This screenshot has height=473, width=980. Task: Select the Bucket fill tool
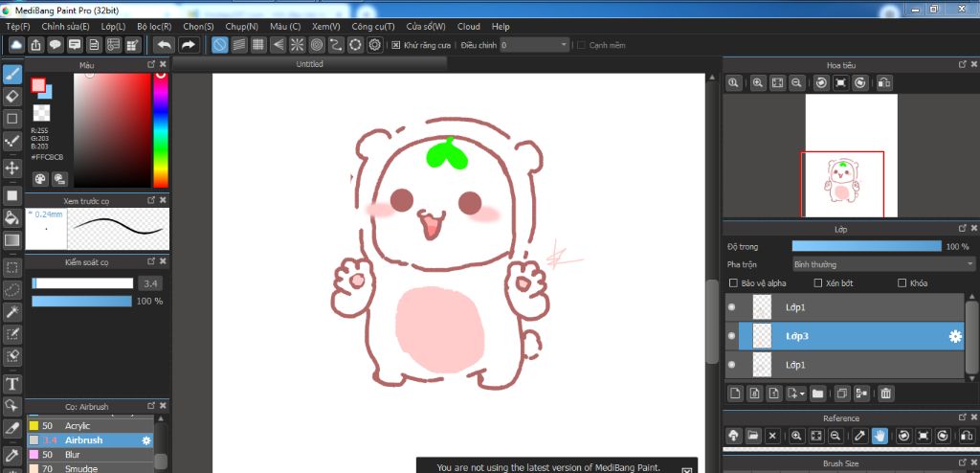pos(11,217)
